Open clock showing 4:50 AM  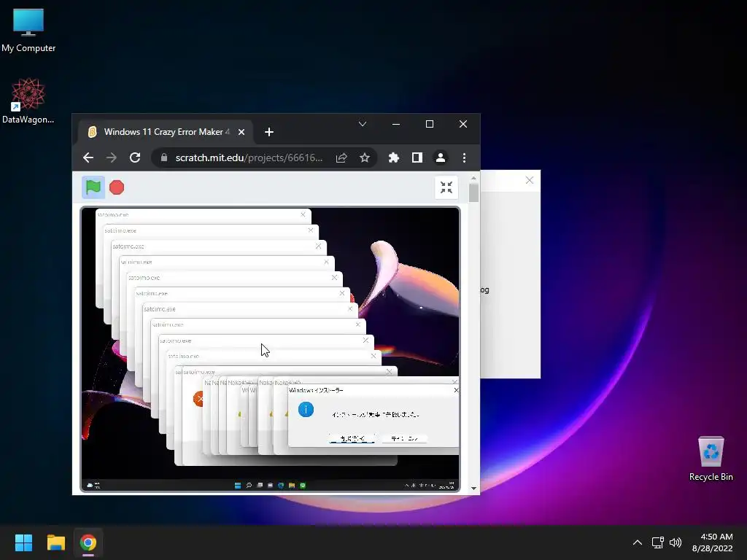tap(712, 542)
